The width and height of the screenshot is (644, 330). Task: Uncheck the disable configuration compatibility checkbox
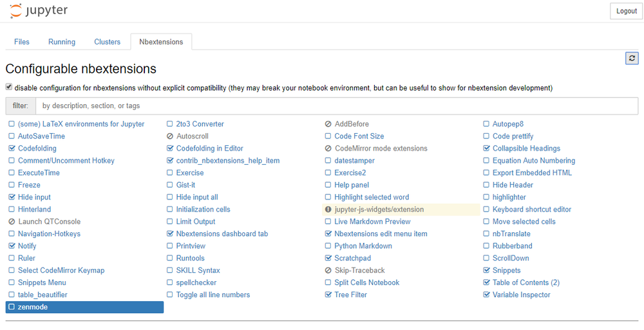point(9,87)
